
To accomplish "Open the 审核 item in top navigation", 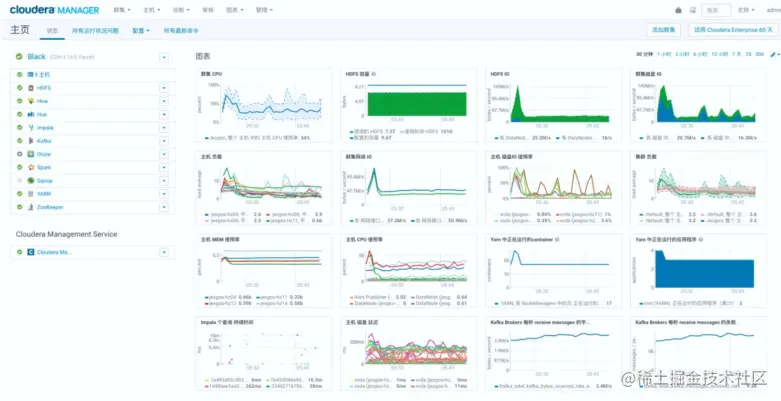I will coord(208,10).
